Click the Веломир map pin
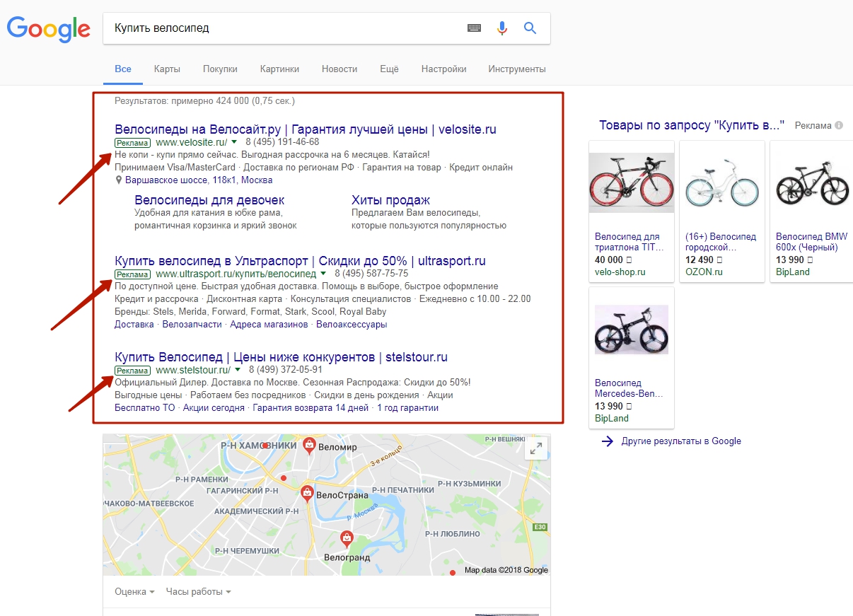 point(309,444)
